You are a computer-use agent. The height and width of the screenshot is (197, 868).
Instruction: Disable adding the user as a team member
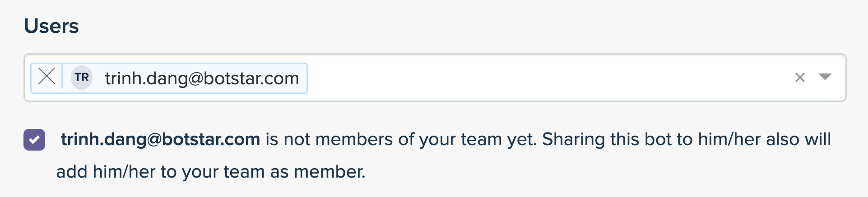(x=34, y=140)
